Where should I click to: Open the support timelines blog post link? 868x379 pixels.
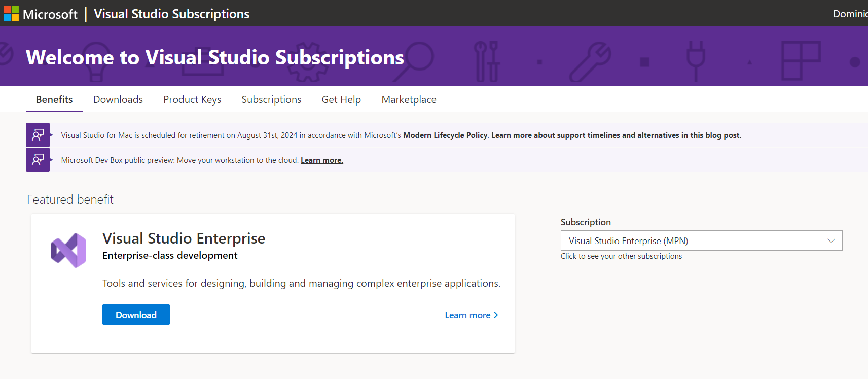616,135
